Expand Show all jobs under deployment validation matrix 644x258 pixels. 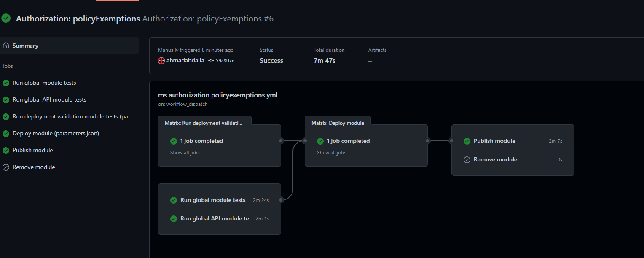[x=185, y=153]
